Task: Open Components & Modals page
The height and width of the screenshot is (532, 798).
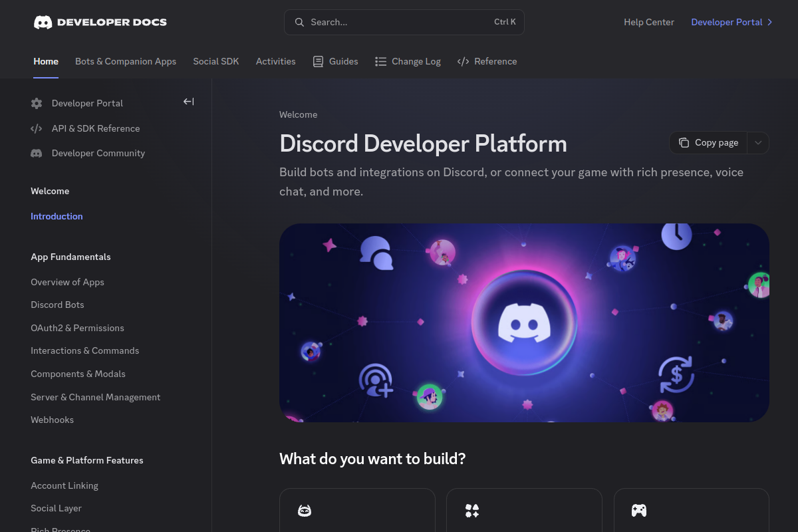Action: click(x=78, y=374)
